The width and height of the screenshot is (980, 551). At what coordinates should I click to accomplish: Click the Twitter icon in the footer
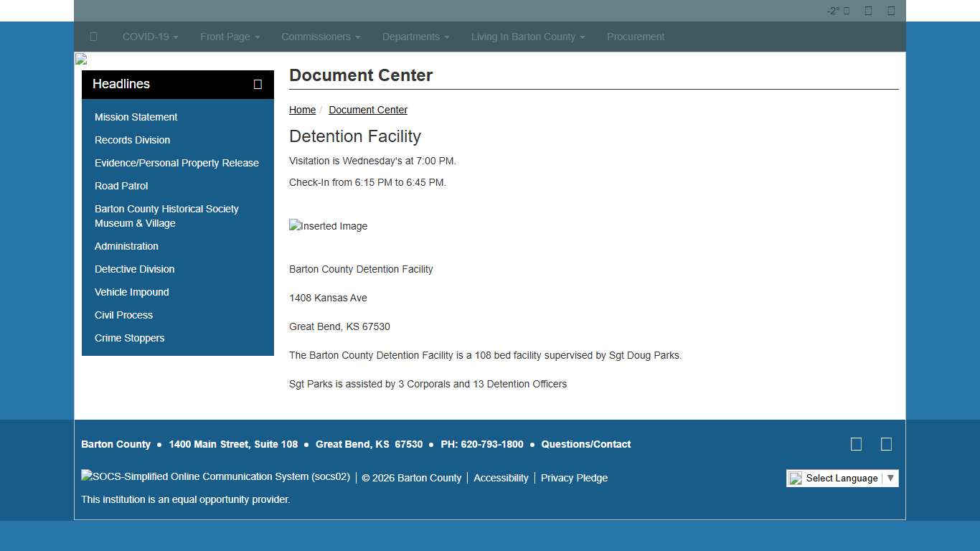point(886,444)
